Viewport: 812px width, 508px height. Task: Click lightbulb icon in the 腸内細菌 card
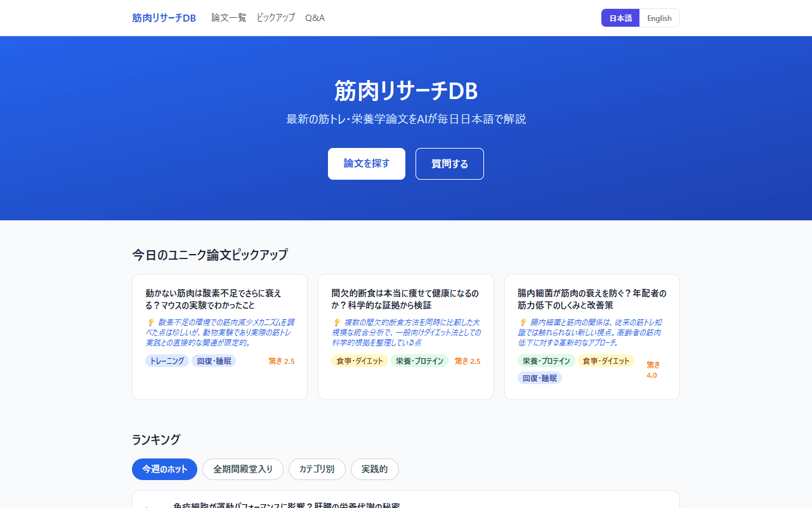tap(523, 323)
